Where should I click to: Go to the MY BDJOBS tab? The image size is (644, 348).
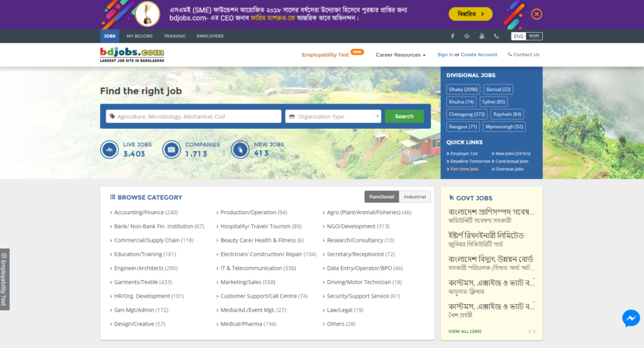(139, 36)
